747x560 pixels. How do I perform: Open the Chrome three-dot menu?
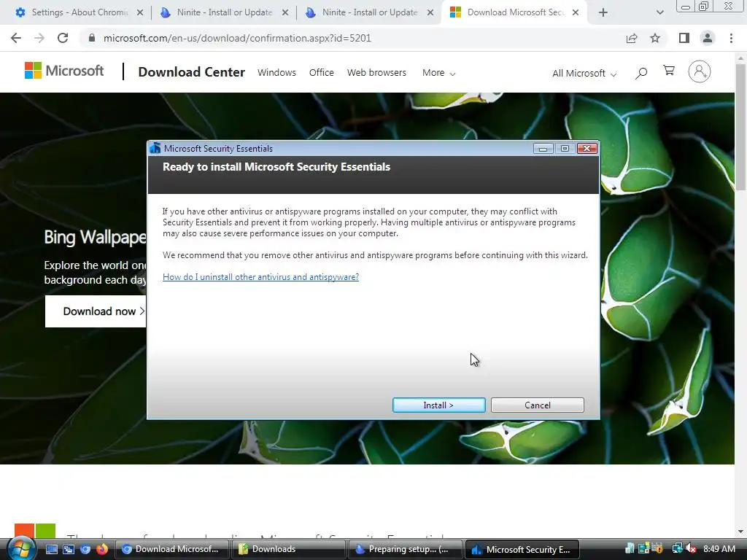click(731, 38)
